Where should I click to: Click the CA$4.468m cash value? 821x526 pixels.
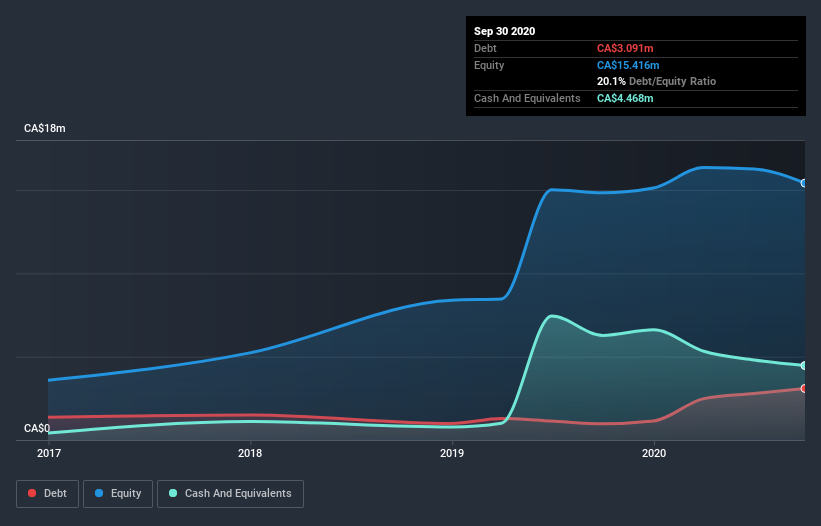(x=625, y=98)
